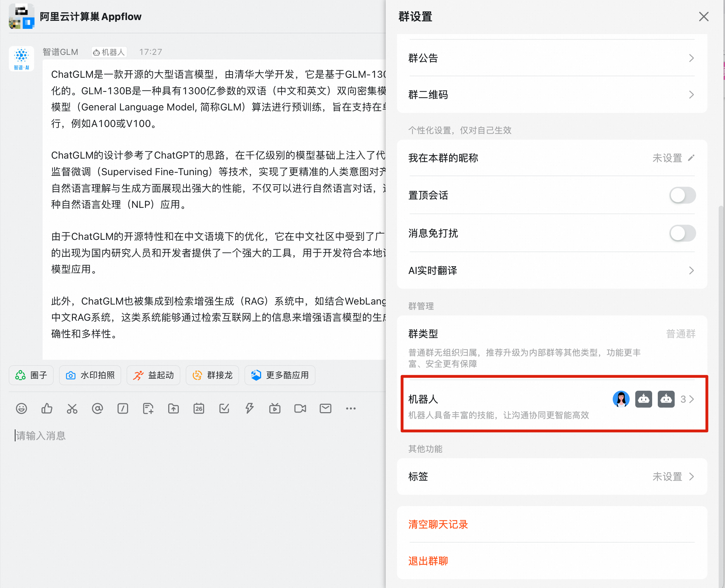Click the @ mention icon

(x=97, y=408)
